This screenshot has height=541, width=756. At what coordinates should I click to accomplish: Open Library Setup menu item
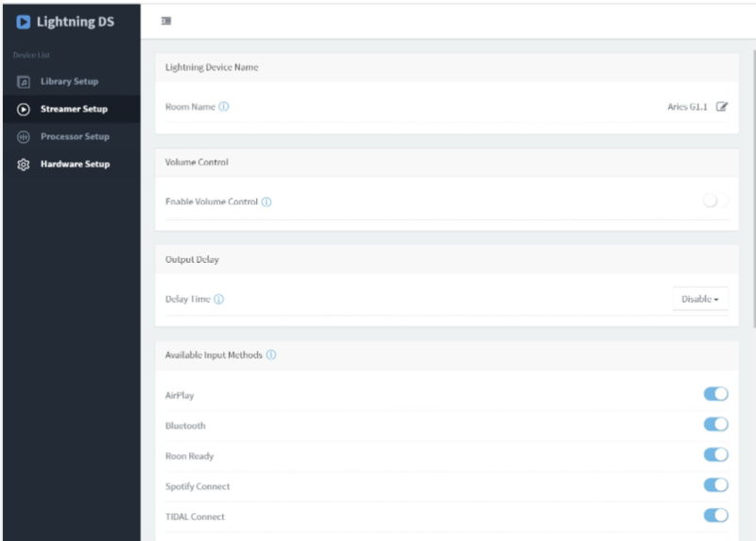72,81
